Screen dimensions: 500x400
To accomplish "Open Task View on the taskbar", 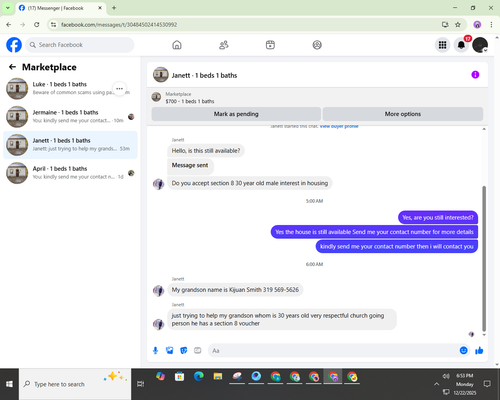I will 141,384.
